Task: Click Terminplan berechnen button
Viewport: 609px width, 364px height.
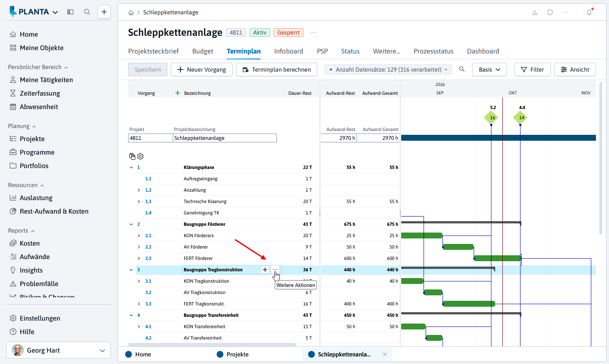Action: 276,70
